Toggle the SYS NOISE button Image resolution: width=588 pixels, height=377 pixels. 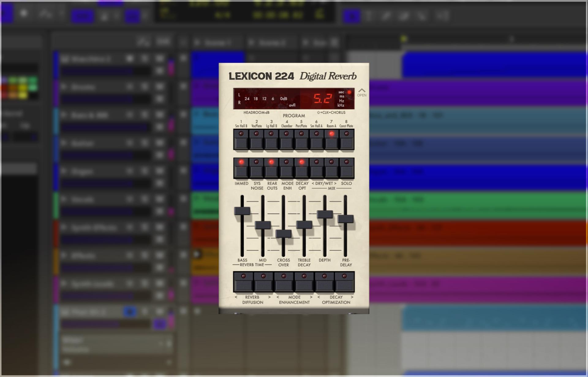pos(256,168)
